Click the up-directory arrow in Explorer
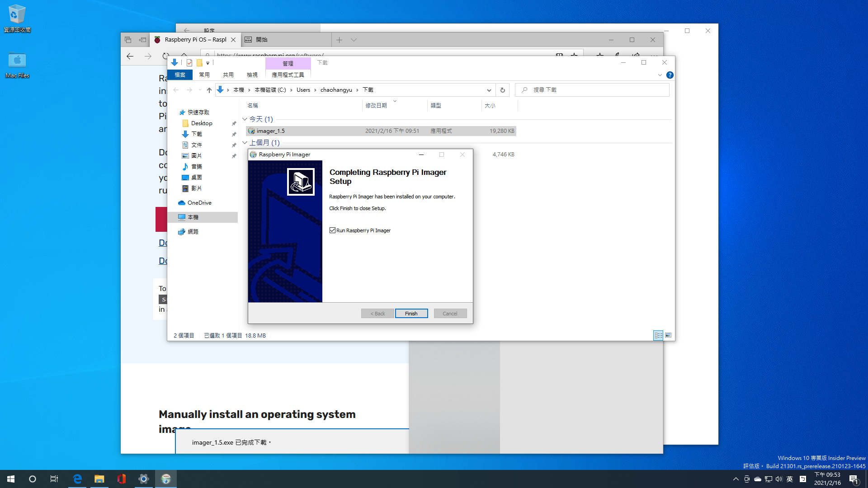Image resolution: width=868 pixels, height=488 pixels. click(x=209, y=90)
